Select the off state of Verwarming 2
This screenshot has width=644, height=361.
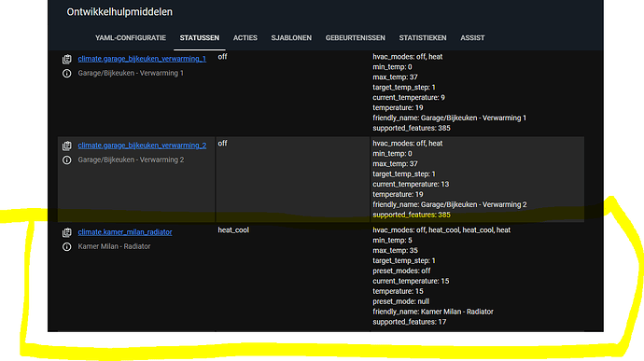tap(222, 144)
